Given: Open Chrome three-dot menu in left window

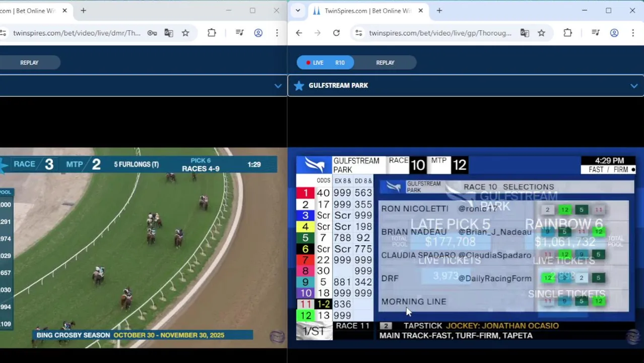Looking at the screenshot, I should 277,33.
